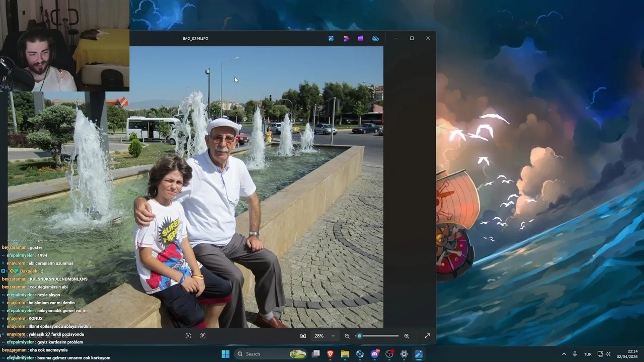This screenshot has width=644, height=362.
Task: Click chat message 'bn almiom var mi derdin'
Action: pos(52,303)
